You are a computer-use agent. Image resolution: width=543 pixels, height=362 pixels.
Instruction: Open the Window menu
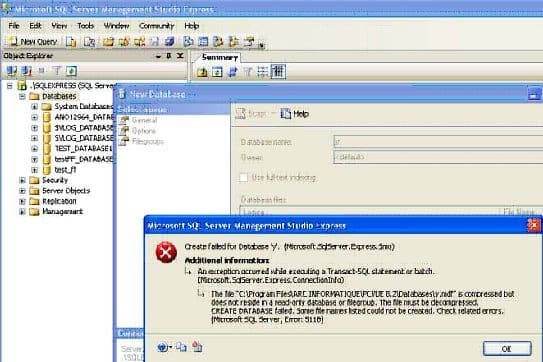(116, 26)
